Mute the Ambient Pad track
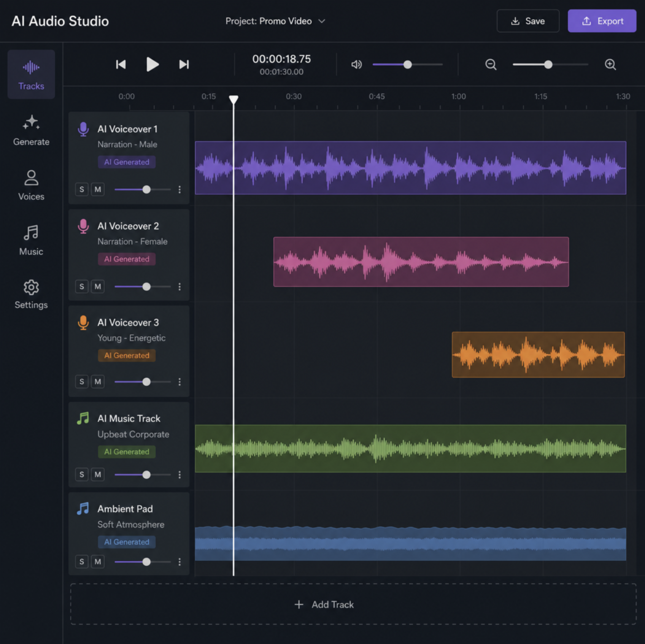This screenshot has width=645, height=644. coord(98,562)
